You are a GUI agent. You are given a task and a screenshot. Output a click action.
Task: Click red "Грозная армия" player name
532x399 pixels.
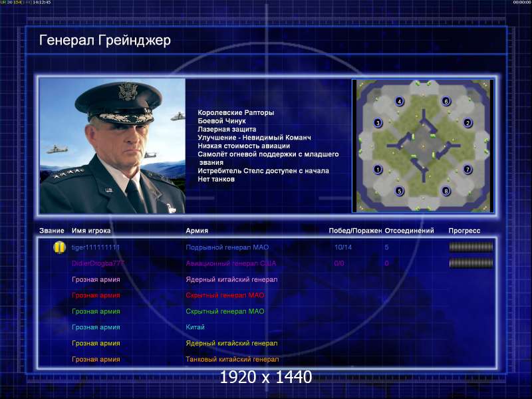click(96, 295)
